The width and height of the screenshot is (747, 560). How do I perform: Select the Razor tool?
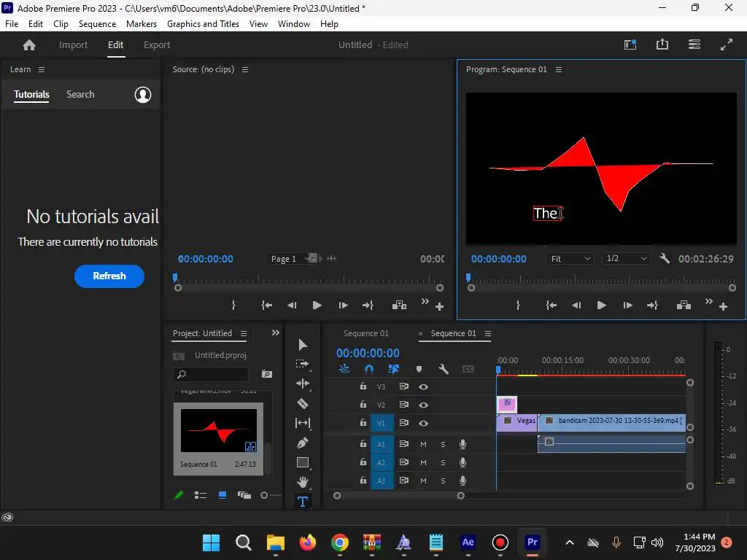pos(303,403)
